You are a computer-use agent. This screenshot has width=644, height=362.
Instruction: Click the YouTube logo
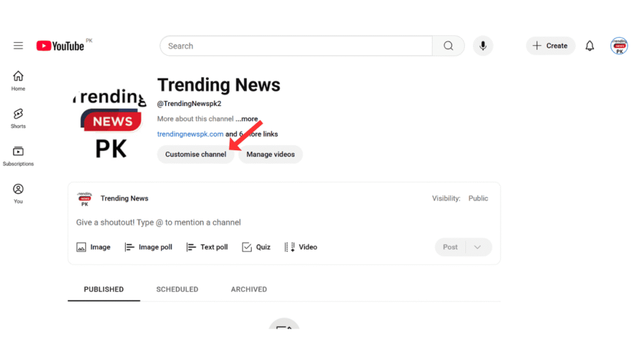[x=60, y=46]
